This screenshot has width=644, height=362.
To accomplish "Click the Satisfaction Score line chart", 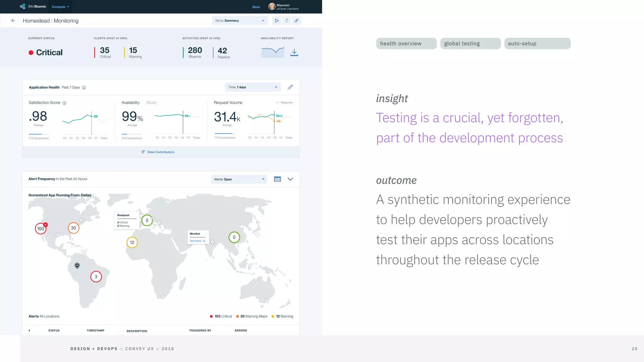I will (85, 123).
